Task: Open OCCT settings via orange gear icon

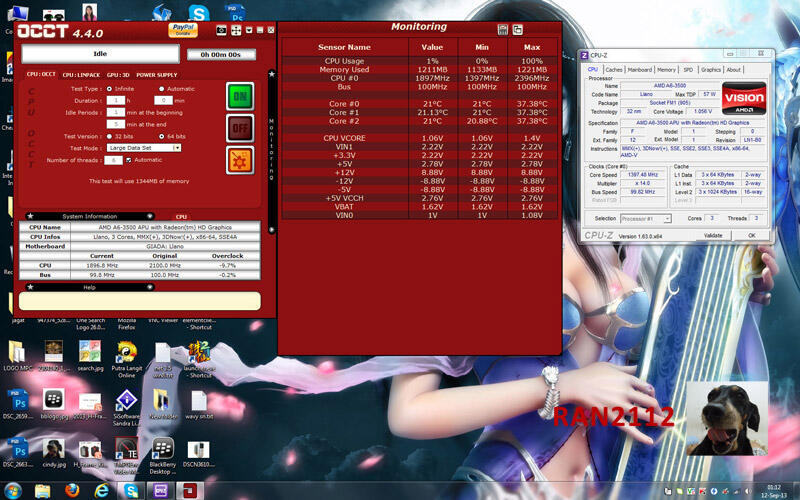Action: [240, 160]
